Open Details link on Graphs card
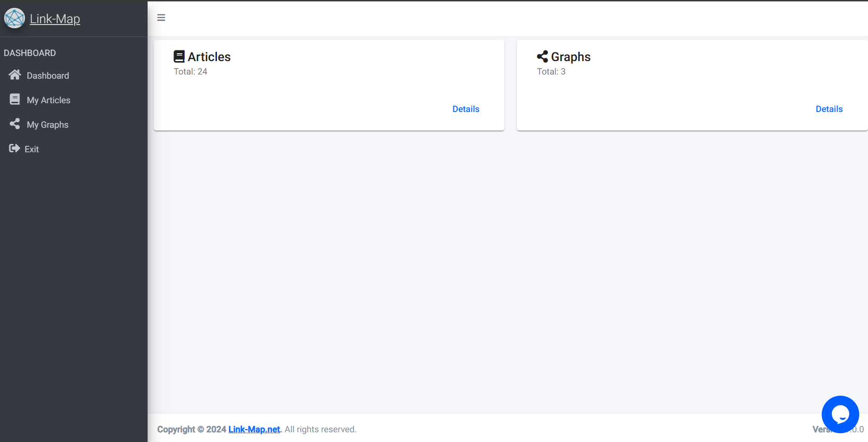The height and width of the screenshot is (442, 868). [829, 109]
